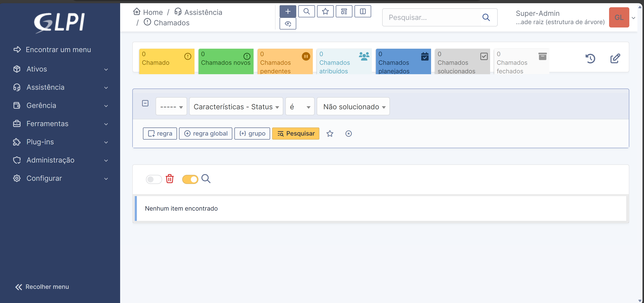Open the Chamados novos green card
644x303 pixels.
click(x=226, y=61)
